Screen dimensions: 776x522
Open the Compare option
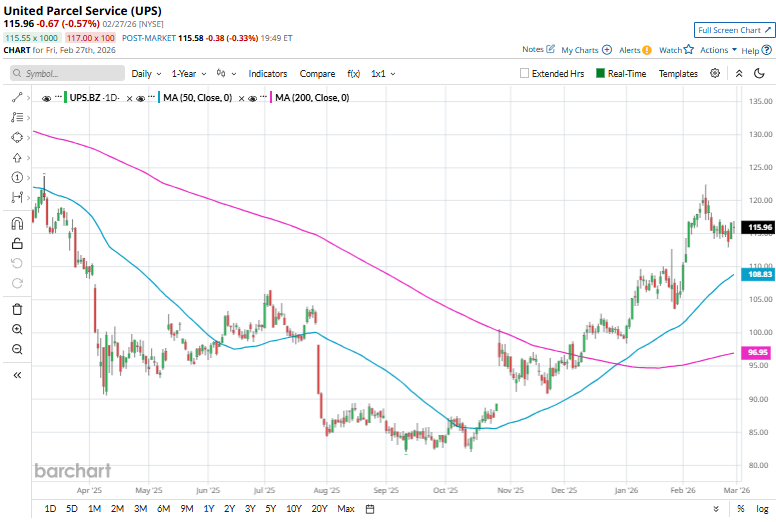coord(317,74)
